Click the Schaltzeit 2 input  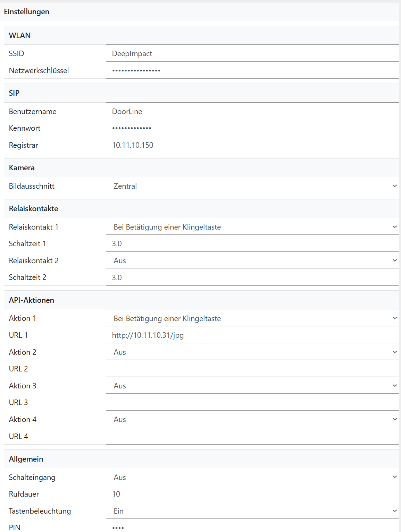[252, 277]
